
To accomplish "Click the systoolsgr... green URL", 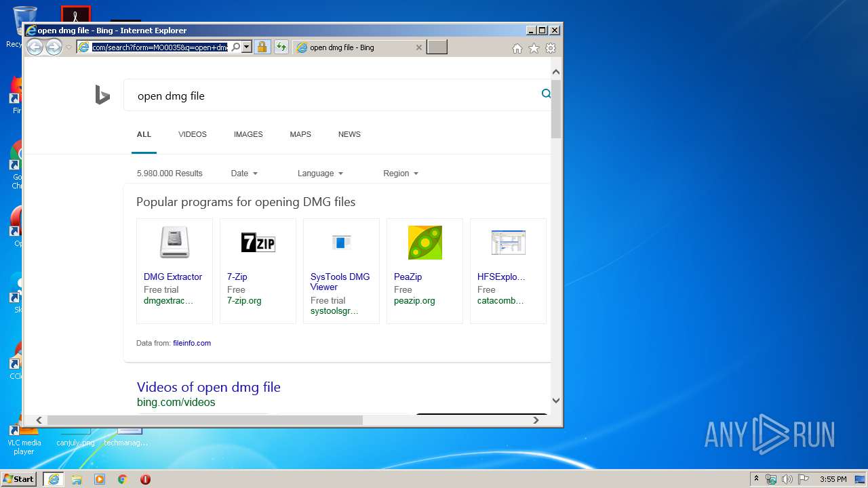I will [x=334, y=311].
